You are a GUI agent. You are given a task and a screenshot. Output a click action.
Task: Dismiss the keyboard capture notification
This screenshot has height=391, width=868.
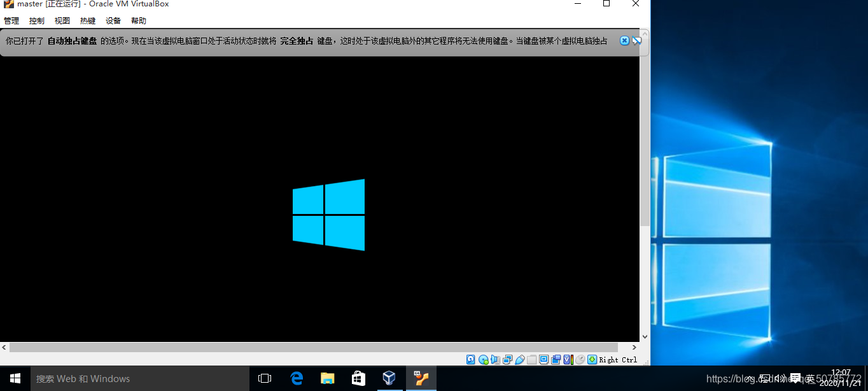[x=625, y=41]
